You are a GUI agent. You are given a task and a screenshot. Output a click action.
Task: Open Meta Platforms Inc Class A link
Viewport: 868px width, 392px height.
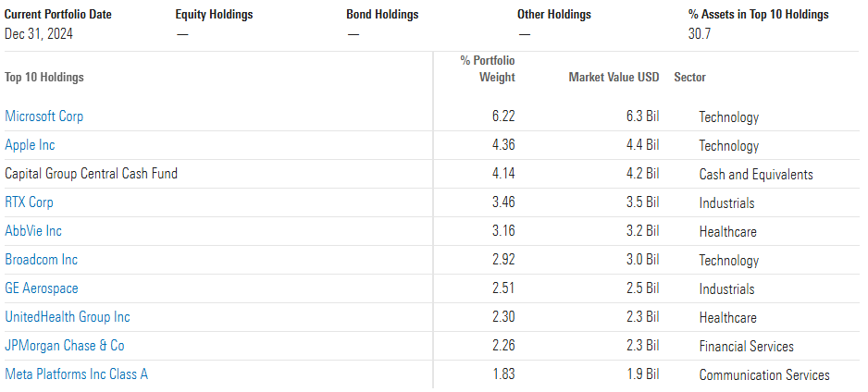pos(77,374)
